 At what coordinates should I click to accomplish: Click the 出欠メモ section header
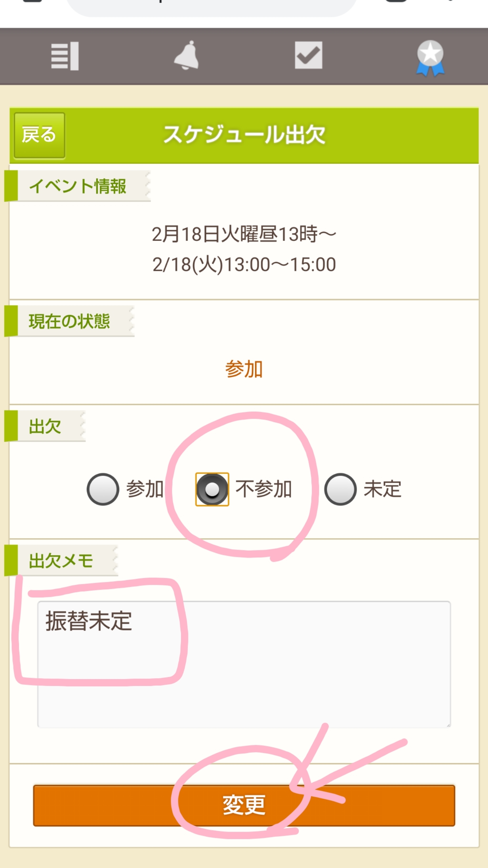click(x=61, y=560)
